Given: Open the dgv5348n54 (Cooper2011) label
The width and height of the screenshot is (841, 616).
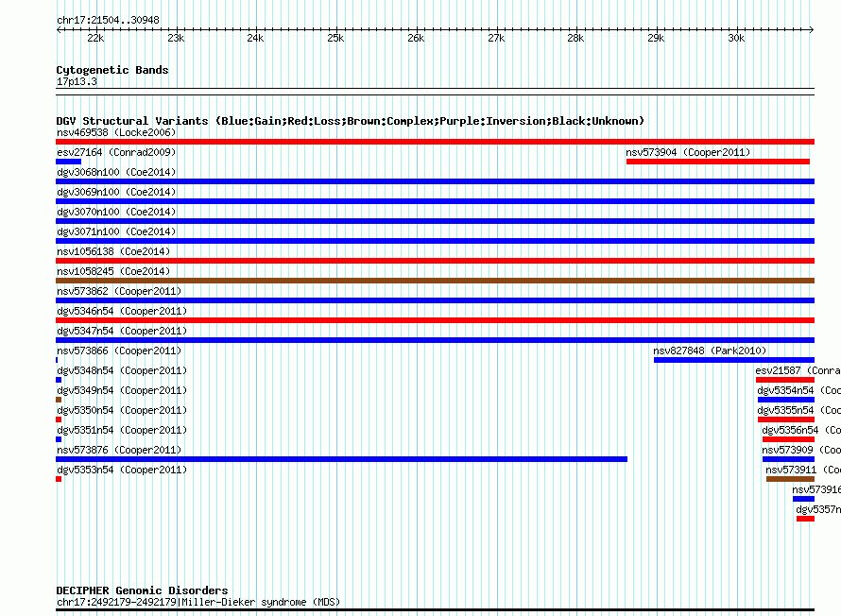Looking at the screenshot, I should pos(122,370).
